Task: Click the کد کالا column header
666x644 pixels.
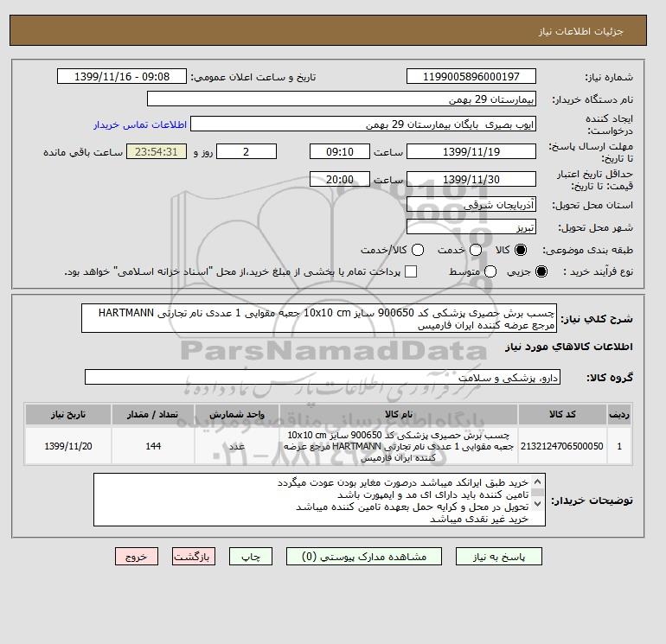Action: pyautogui.click(x=562, y=414)
